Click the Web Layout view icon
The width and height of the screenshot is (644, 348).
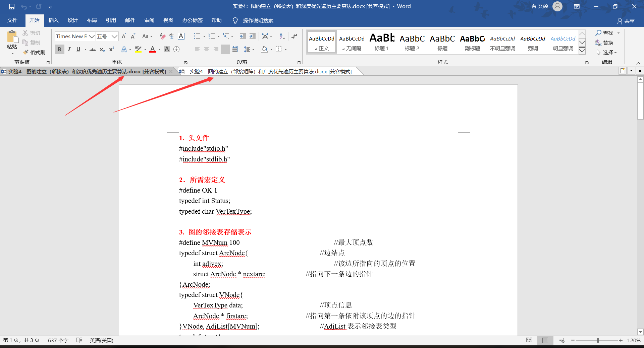(x=561, y=340)
